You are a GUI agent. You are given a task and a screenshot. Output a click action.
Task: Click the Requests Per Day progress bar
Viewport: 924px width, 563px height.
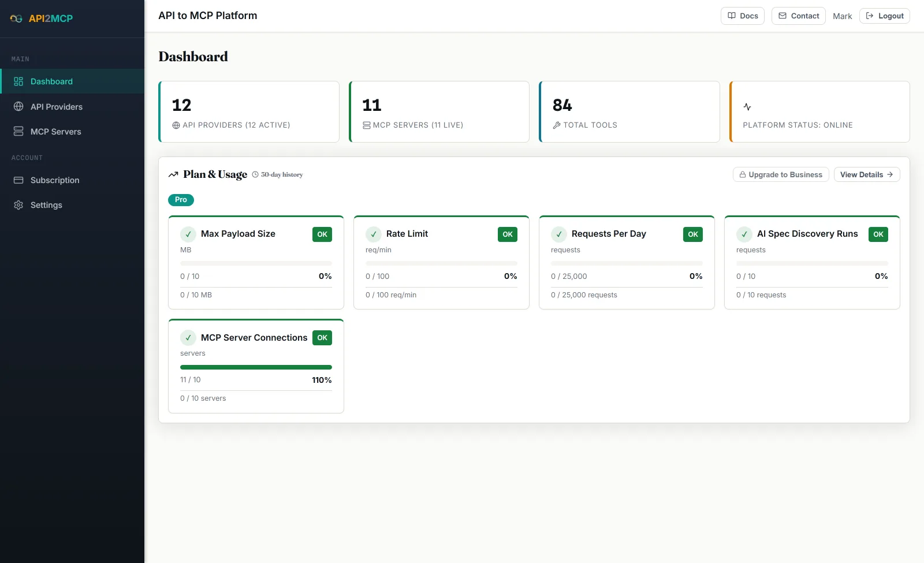(627, 263)
